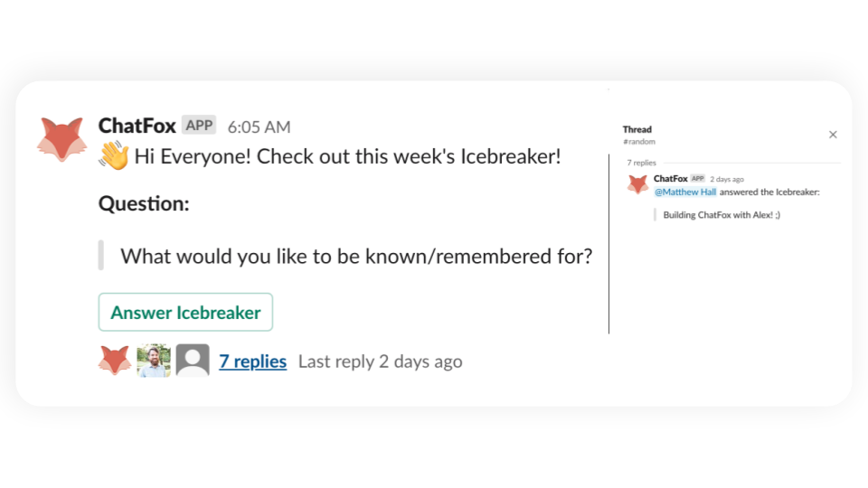Screen dimensions: 868x488
Task: Open the ChatFox sender name in main message
Action: (x=137, y=126)
